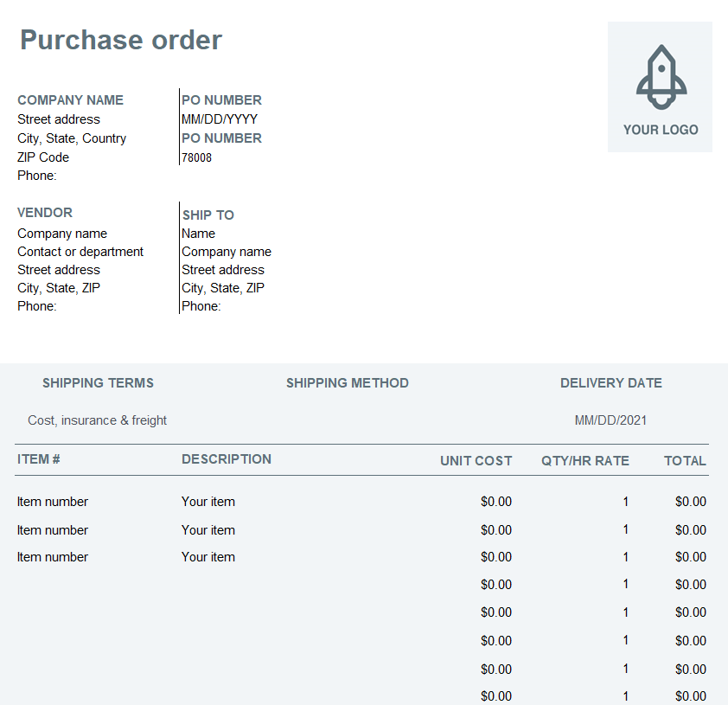Screen dimensions: 728x705
Task: Click the TOTAL column header
Action: pos(685,461)
